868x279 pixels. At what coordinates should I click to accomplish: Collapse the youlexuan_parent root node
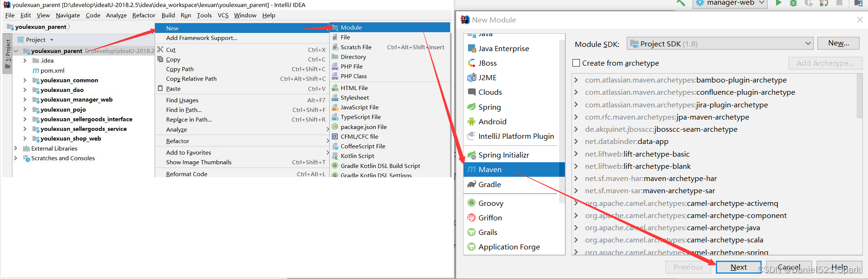(x=16, y=51)
